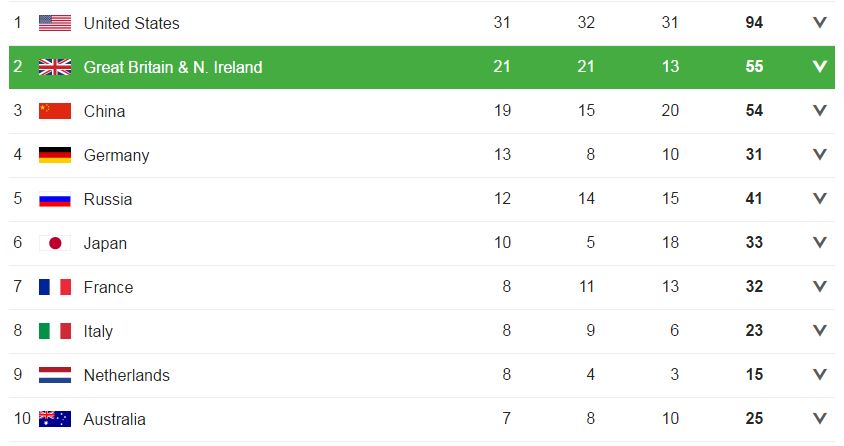Expand the Germany row chevron
Viewport: 844px width, 446px height.
(820, 155)
